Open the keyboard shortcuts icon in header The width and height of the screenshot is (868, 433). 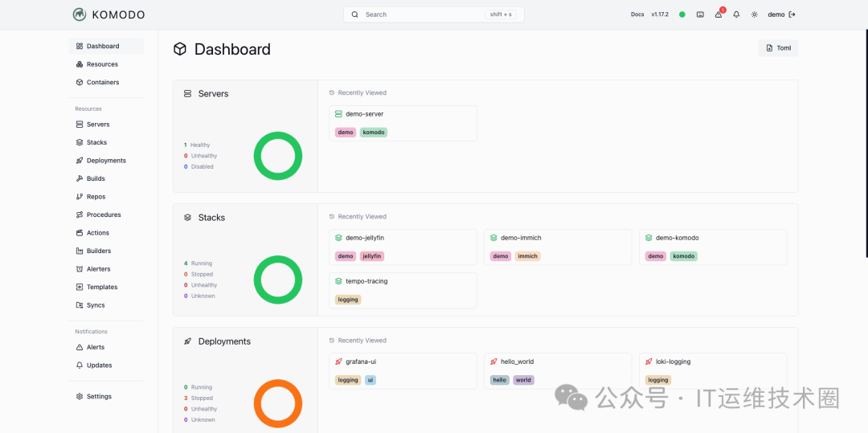700,14
